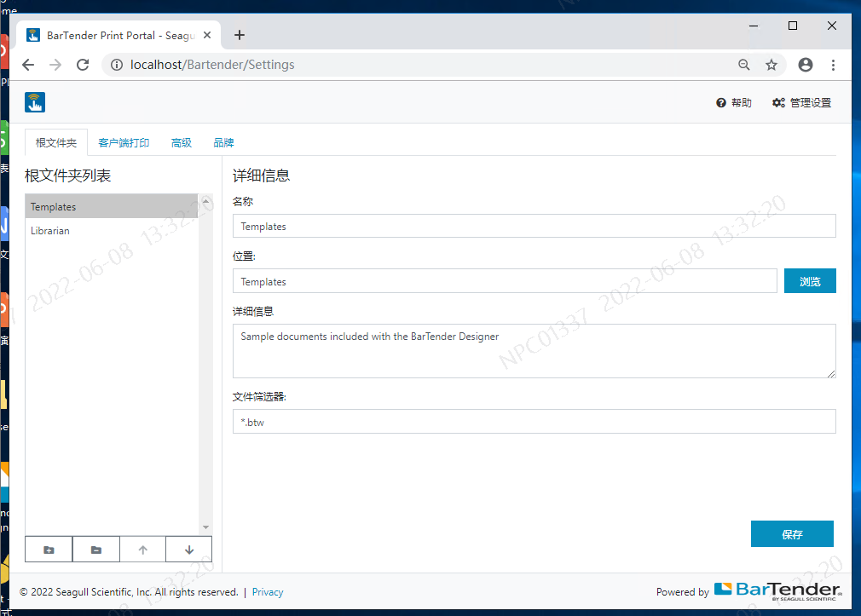Switch to the 品牌 tab
Image resolution: width=861 pixels, height=616 pixels.
(223, 142)
